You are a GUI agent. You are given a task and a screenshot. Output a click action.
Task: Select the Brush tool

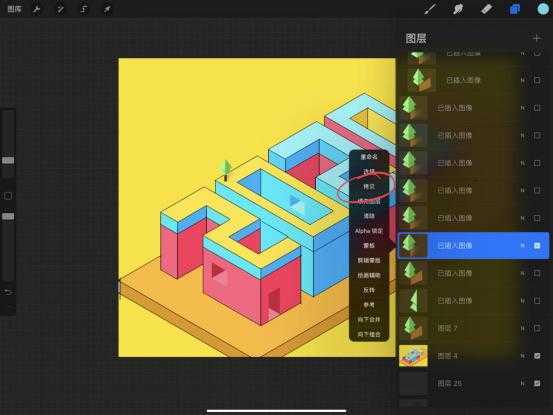pos(431,9)
